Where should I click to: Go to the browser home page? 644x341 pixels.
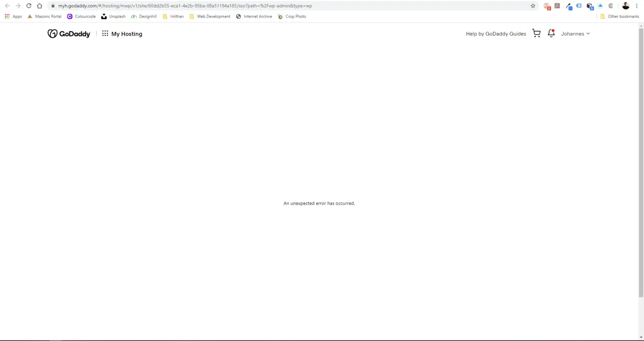40,6
